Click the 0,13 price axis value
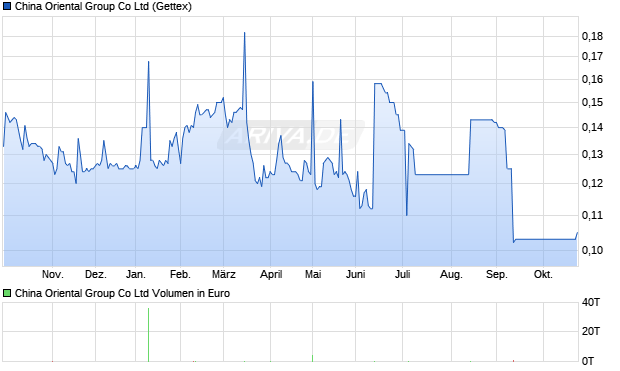This screenshot has height=371, width=620. click(592, 154)
